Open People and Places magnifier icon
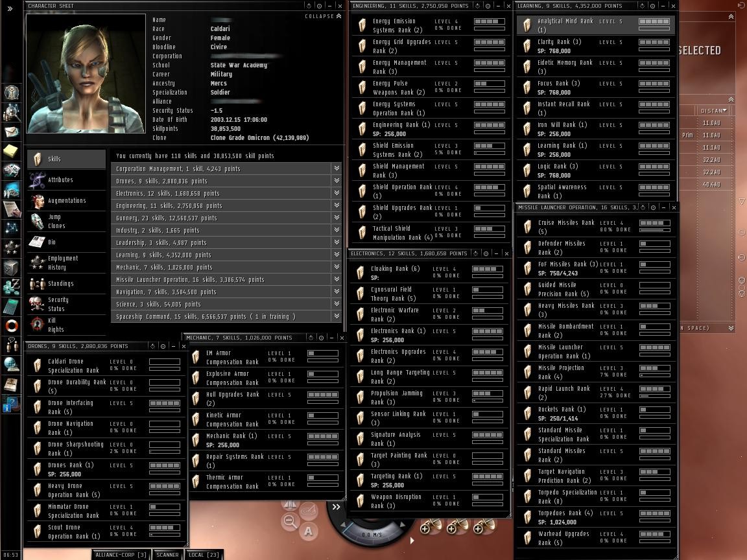 tap(11, 112)
